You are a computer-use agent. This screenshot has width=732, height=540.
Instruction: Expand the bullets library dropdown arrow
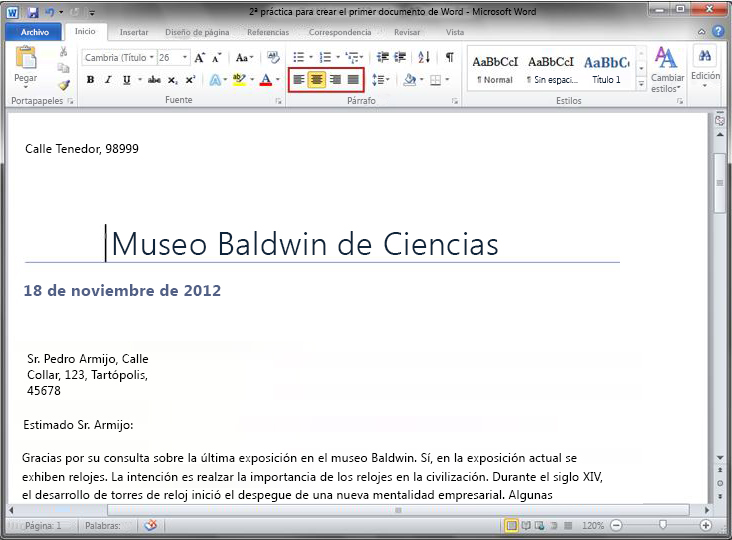click(311, 57)
